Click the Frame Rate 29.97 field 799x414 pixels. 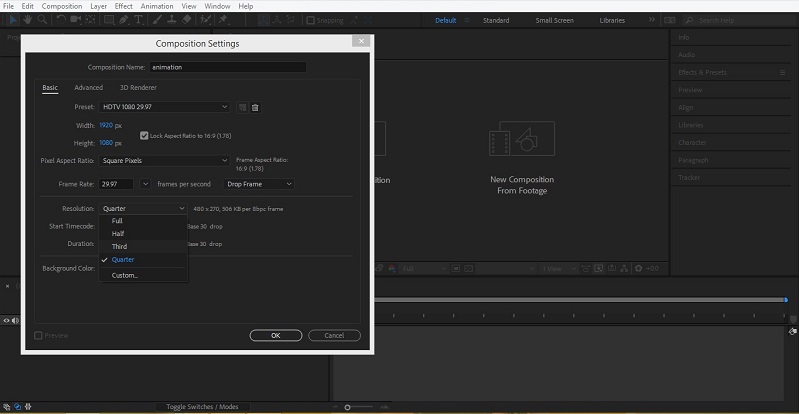tap(116, 184)
